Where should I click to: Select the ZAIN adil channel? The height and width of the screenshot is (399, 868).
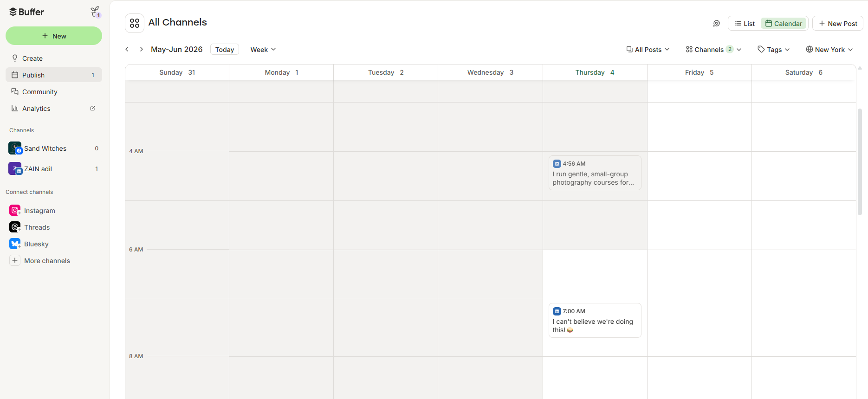coord(54,169)
